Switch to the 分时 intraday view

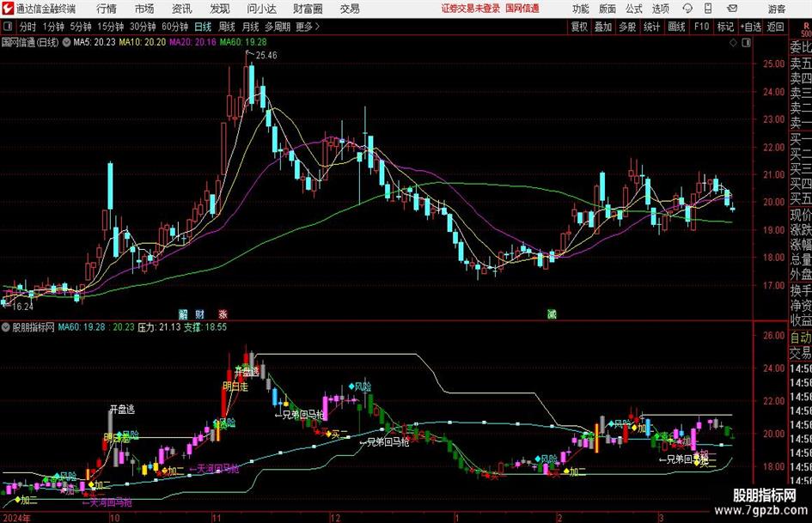click(x=28, y=27)
